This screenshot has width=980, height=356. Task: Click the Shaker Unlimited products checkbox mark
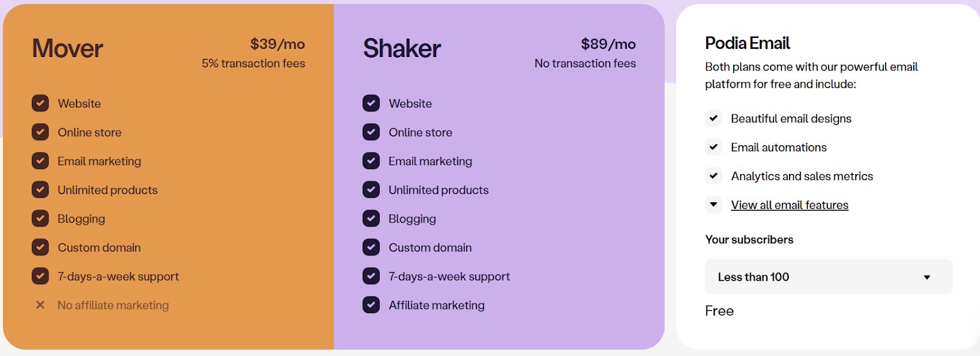coord(371,189)
